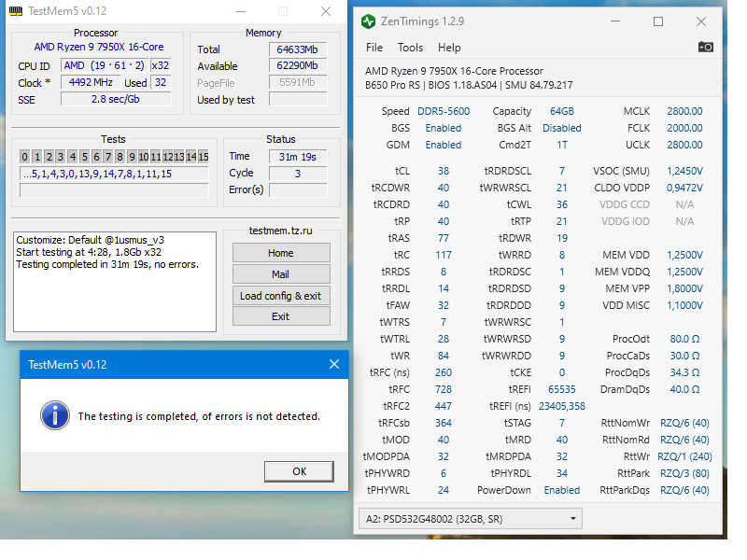The image size is (747, 560).
Task: Click the blue info icon in dialog
Action: [55, 415]
